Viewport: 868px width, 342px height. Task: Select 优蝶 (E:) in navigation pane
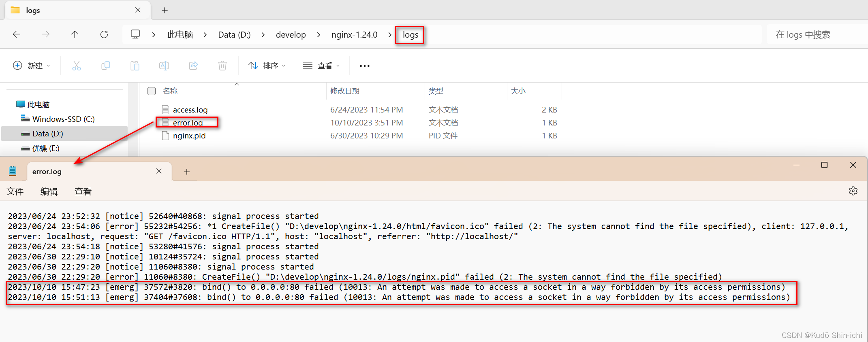coord(46,148)
